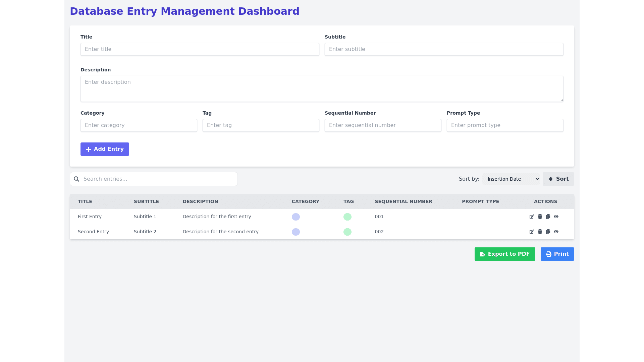Delete Second Entry using the trash icon
The image size is (644, 362).
(x=540, y=232)
